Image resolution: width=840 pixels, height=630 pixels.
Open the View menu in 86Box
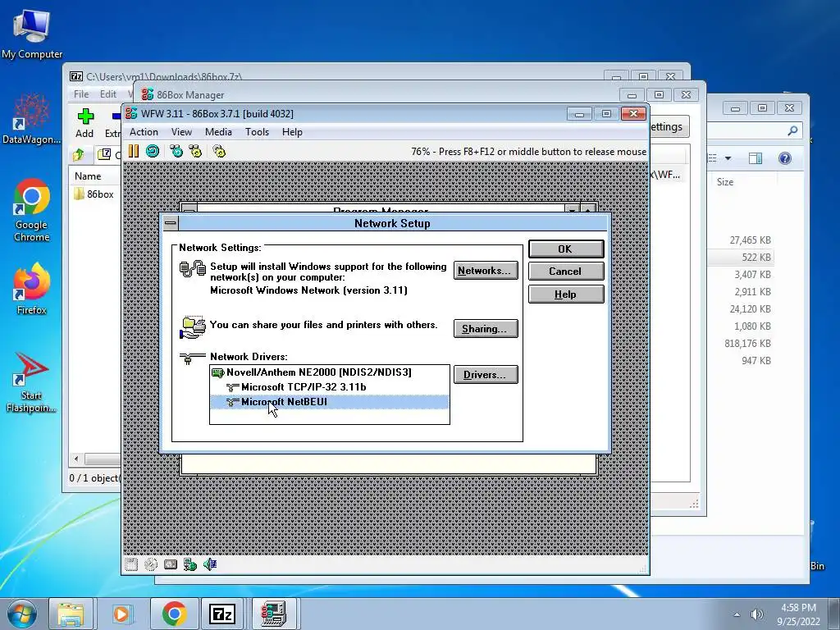click(x=181, y=132)
